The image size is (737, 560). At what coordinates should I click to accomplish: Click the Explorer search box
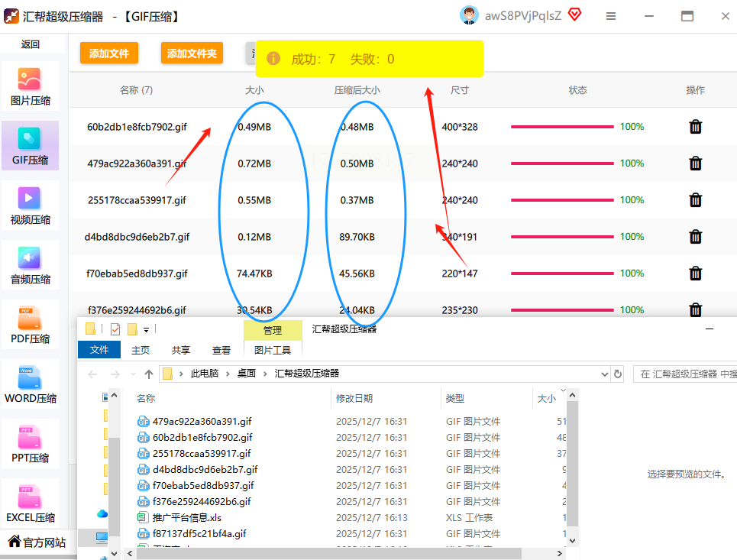pos(685,374)
